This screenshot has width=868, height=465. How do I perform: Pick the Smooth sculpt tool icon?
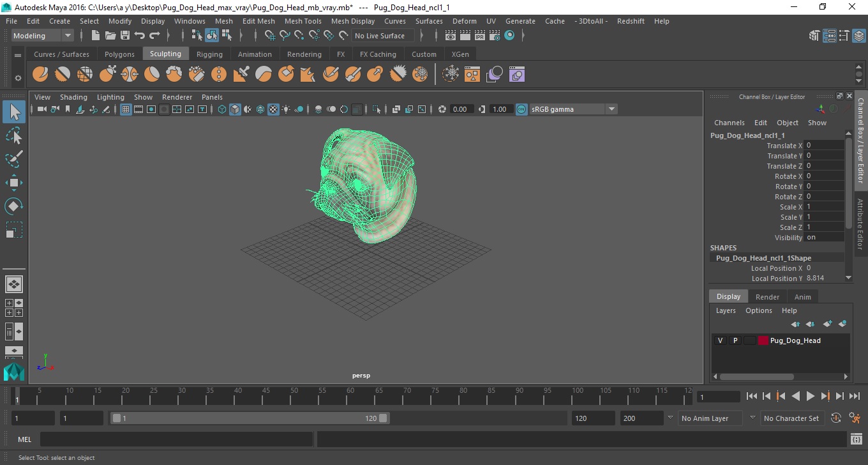coord(63,75)
